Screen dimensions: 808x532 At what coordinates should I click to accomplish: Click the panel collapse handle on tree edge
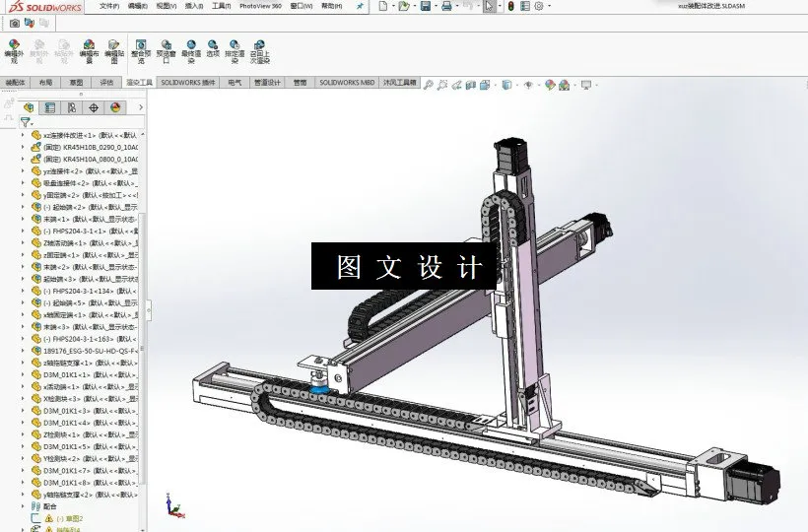click(149, 310)
